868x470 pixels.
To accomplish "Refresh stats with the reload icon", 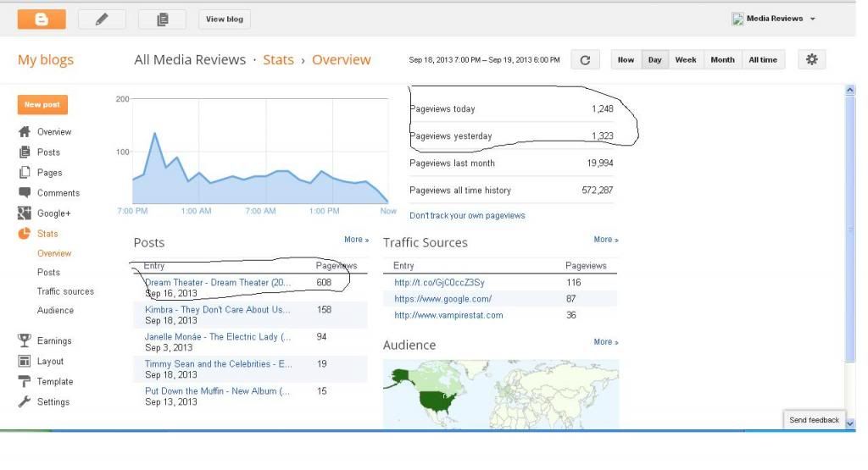I will point(585,60).
